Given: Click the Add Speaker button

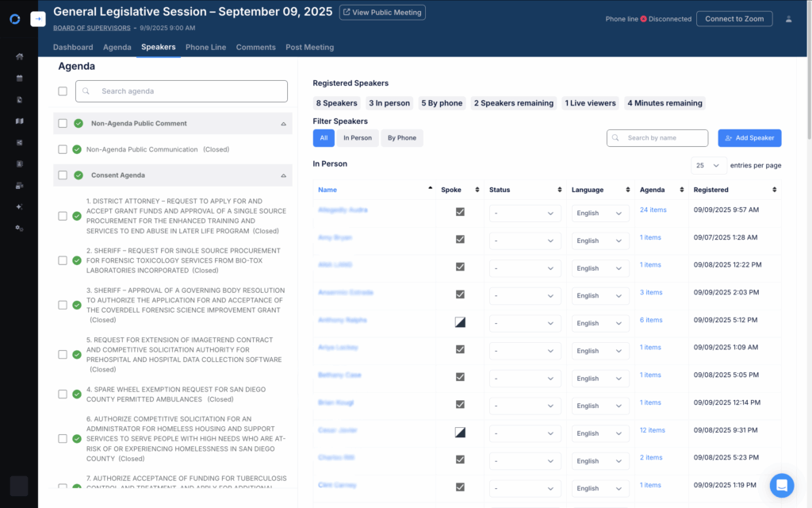Looking at the screenshot, I should [749, 137].
